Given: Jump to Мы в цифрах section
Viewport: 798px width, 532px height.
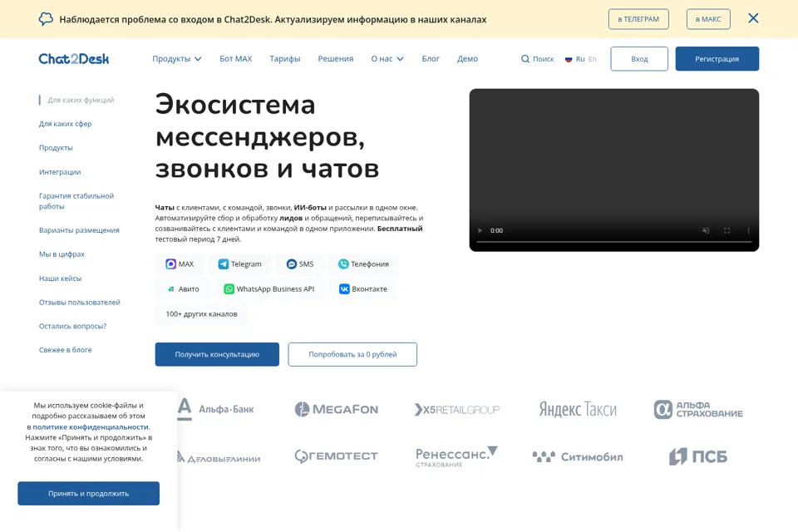Looking at the screenshot, I should pyautogui.click(x=62, y=254).
